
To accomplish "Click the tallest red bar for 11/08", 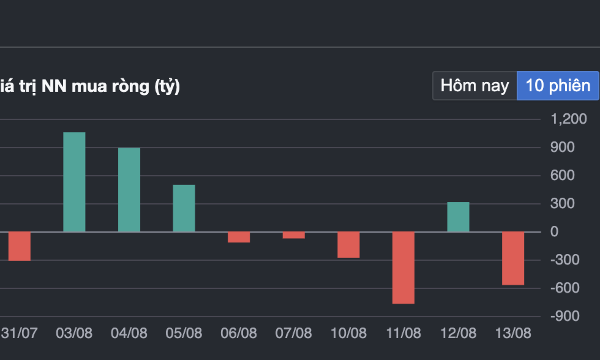I will [403, 268].
